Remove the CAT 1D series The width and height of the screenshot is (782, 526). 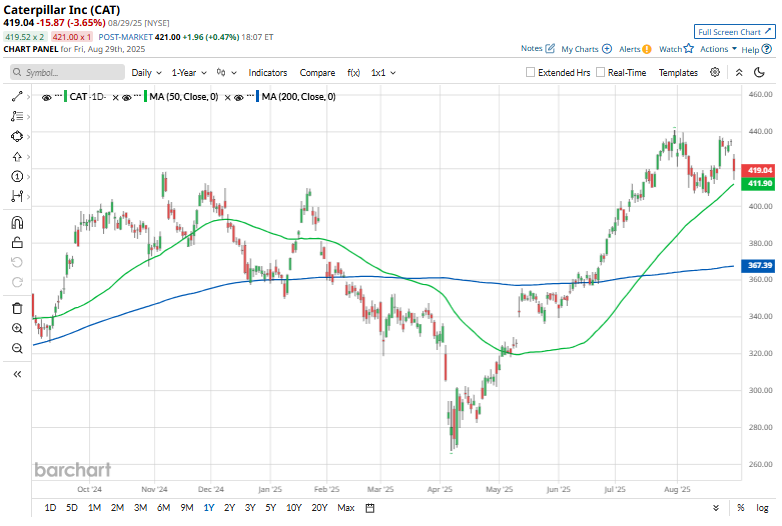115,98
